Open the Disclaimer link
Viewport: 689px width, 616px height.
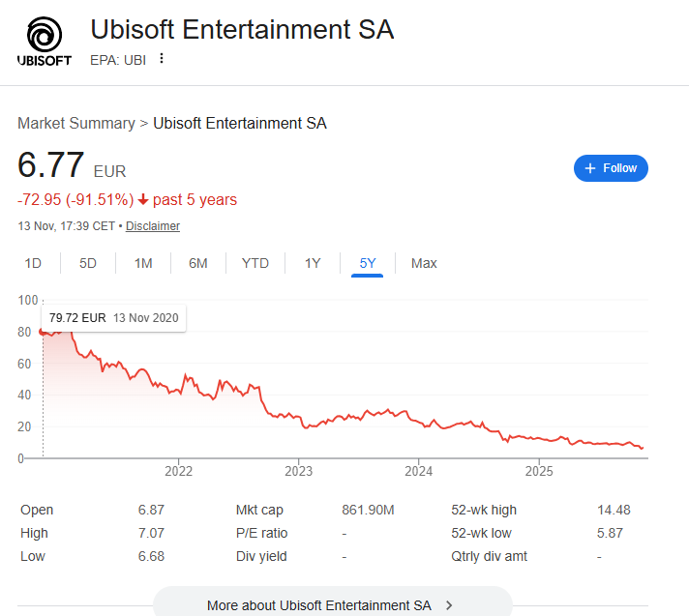[x=153, y=225]
